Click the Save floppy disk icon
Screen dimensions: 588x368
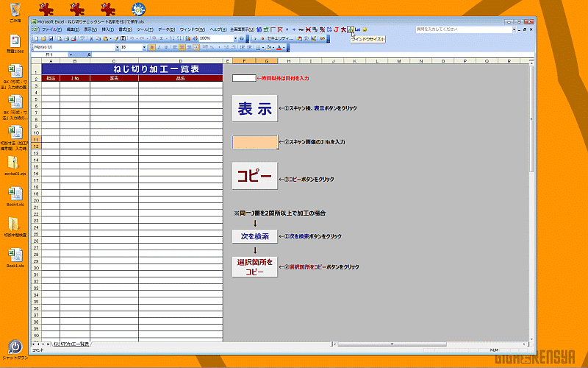(51, 38)
